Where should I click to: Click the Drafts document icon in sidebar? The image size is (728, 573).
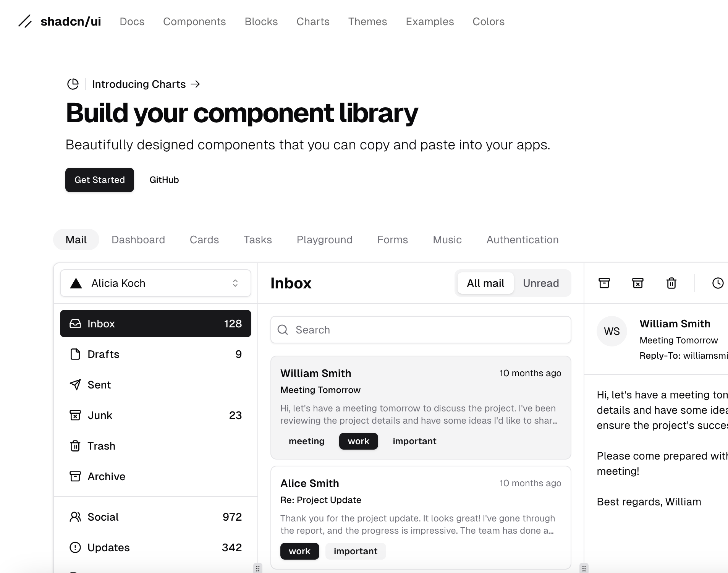coord(75,354)
